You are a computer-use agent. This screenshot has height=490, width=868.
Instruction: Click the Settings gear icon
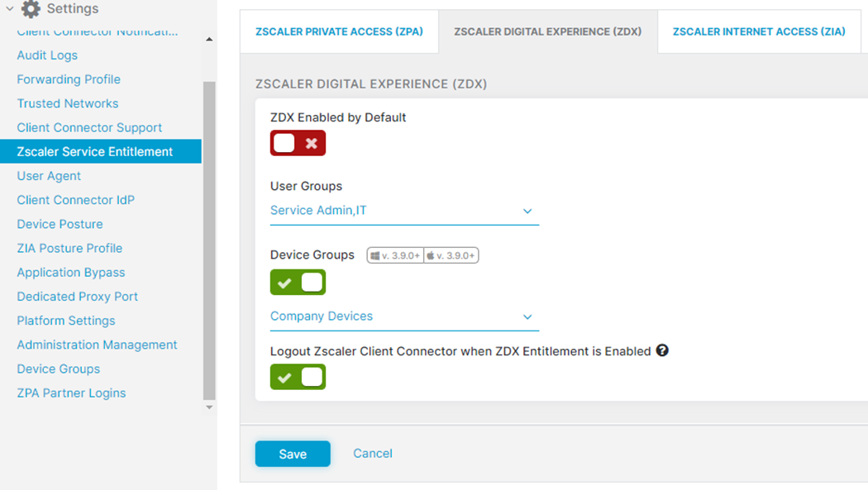[31, 9]
